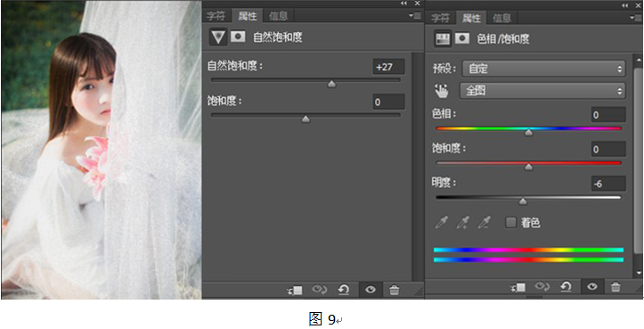644x329 pixels.
Task: Activate the on-image hand adjustment tool
Action: [442, 91]
